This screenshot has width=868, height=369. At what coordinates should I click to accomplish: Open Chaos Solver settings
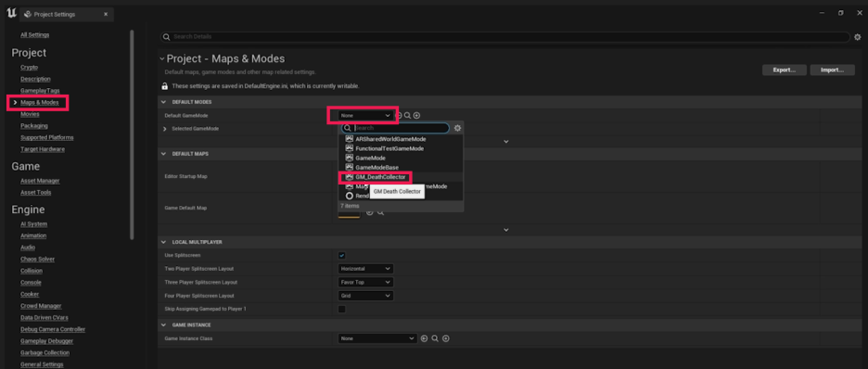tap(38, 259)
